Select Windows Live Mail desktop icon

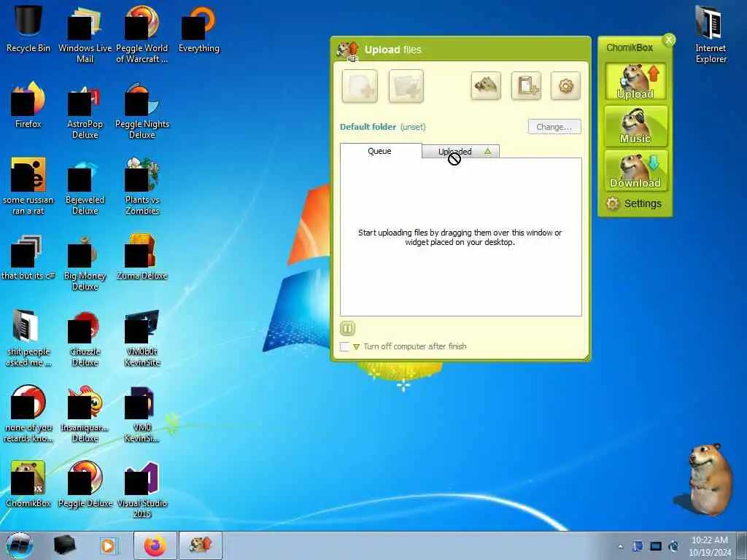tap(85, 34)
